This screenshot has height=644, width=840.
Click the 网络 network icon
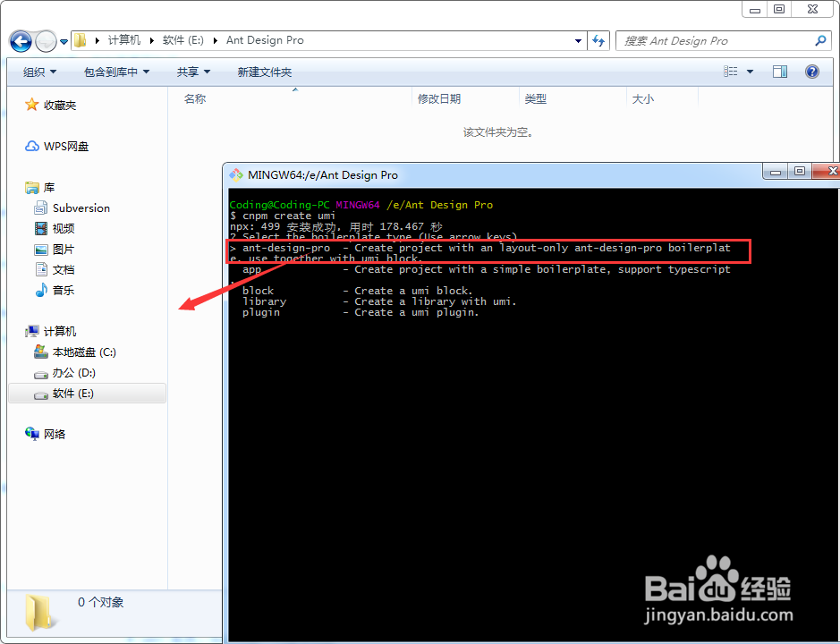pyautogui.click(x=32, y=434)
